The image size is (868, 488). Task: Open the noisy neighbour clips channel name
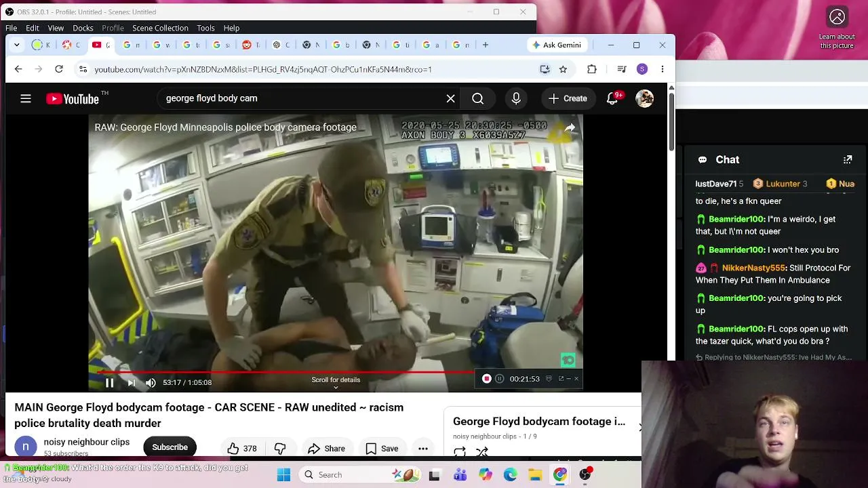point(87,442)
